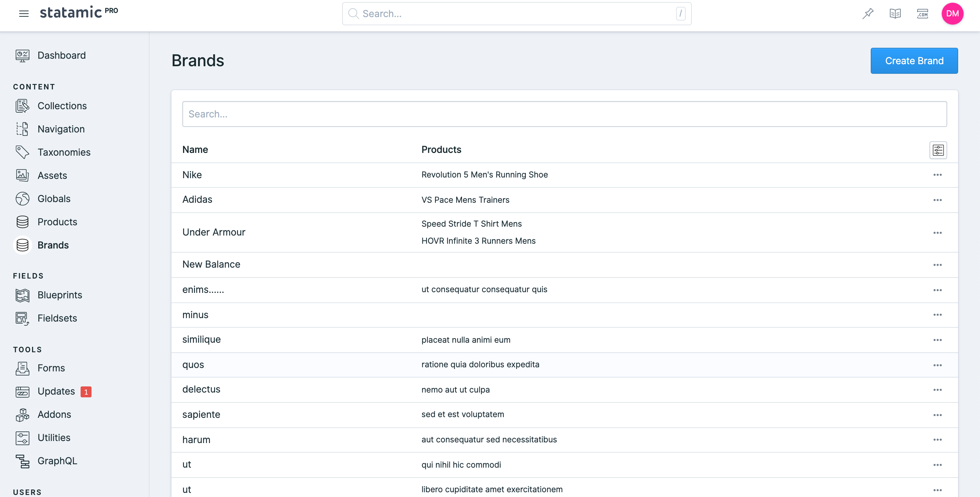Image resolution: width=980 pixels, height=497 pixels.
Task: Open the Fieldsets item in sidebar
Action: pos(57,319)
